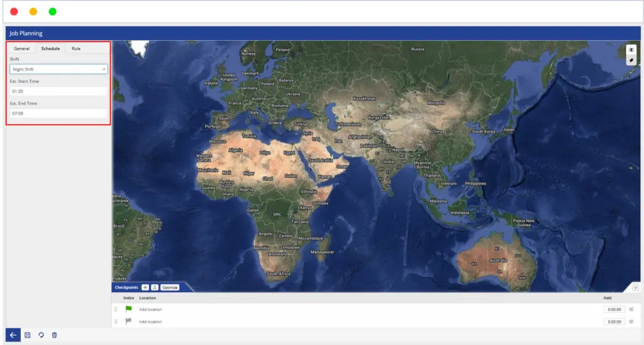
Task: Click the Est. Start Time field
Action: pyautogui.click(x=58, y=91)
